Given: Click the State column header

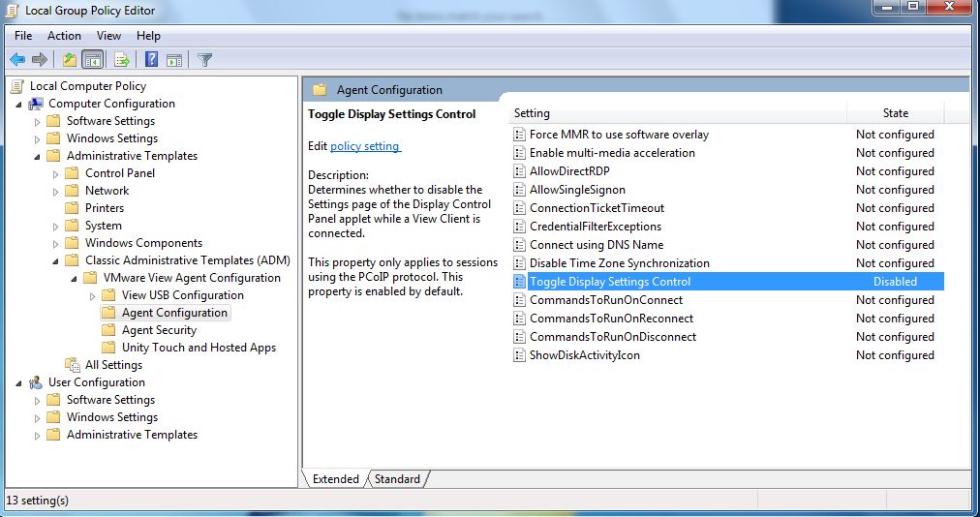Looking at the screenshot, I should tap(895, 113).
